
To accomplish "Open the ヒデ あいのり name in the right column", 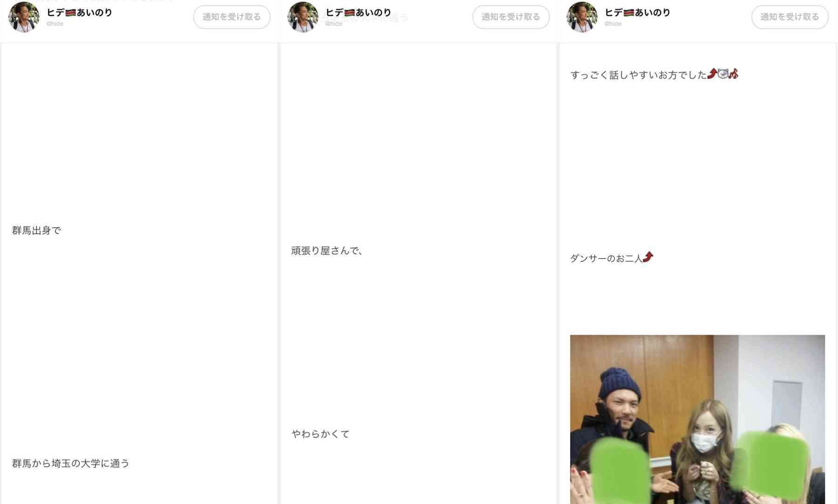I will tap(637, 13).
